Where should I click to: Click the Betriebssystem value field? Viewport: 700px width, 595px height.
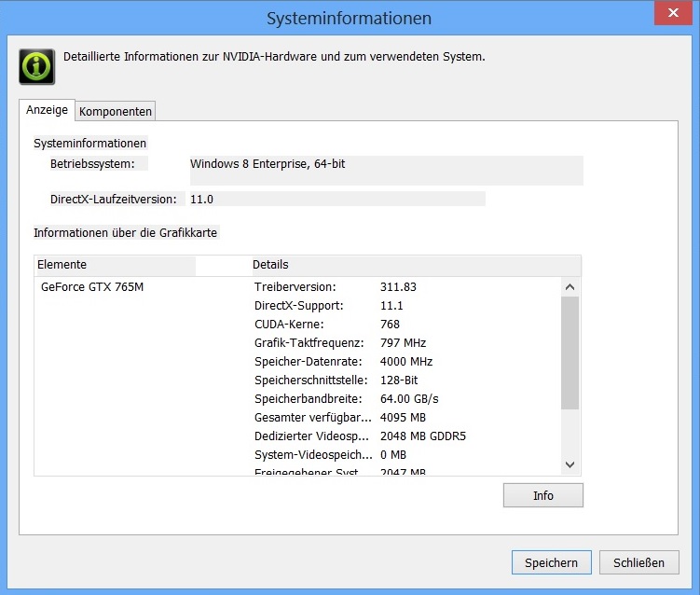pyautogui.click(x=386, y=169)
